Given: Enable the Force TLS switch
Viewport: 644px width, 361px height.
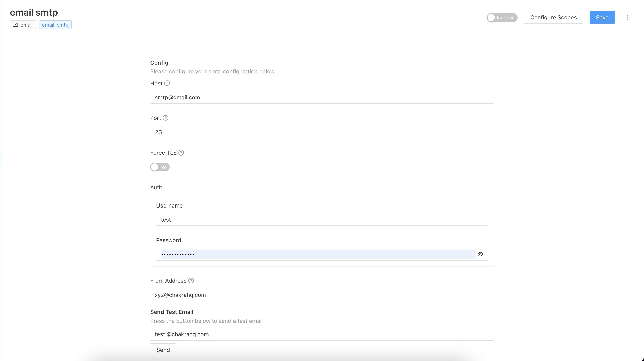Looking at the screenshot, I should click(160, 167).
